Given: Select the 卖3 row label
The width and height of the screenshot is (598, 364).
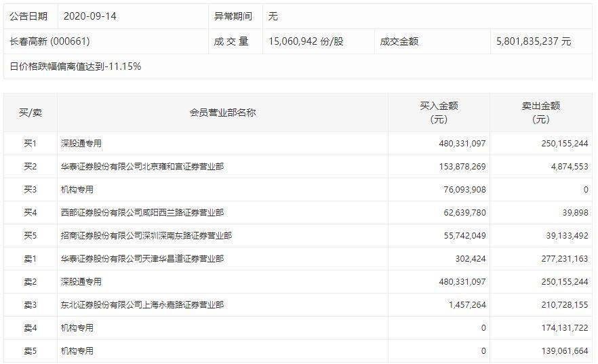Looking at the screenshot, I should pos(31,305).
